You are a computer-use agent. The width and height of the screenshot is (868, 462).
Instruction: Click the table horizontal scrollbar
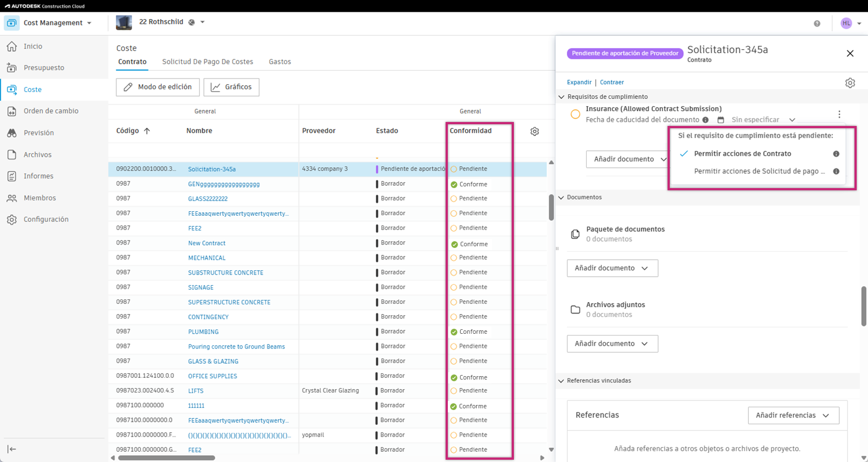tap(167, 458)
